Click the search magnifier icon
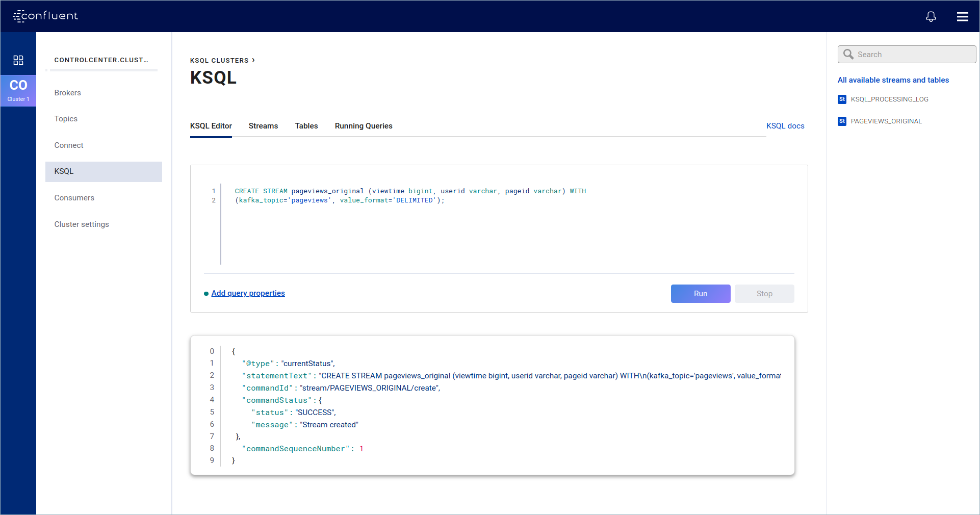980x515 pixels. [848, 55]
